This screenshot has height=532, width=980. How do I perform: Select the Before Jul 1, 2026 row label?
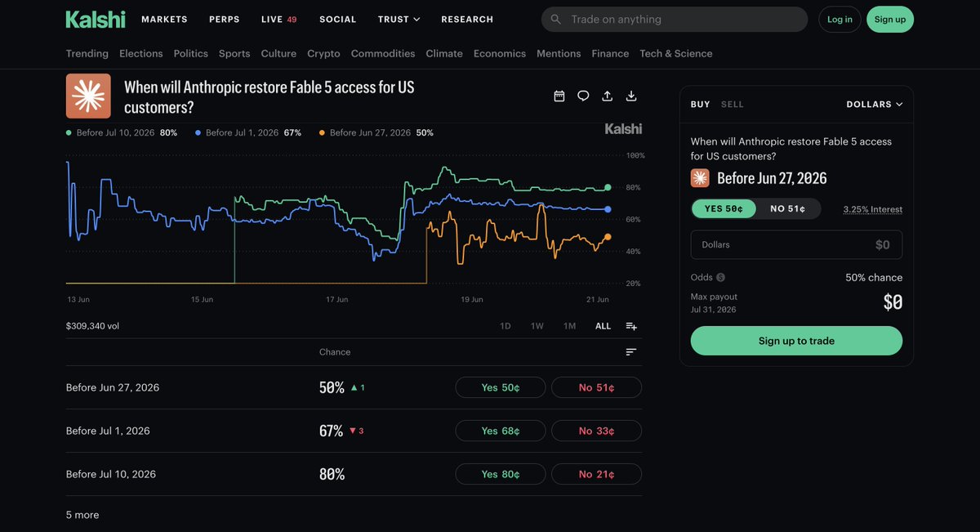coord(108,431)
